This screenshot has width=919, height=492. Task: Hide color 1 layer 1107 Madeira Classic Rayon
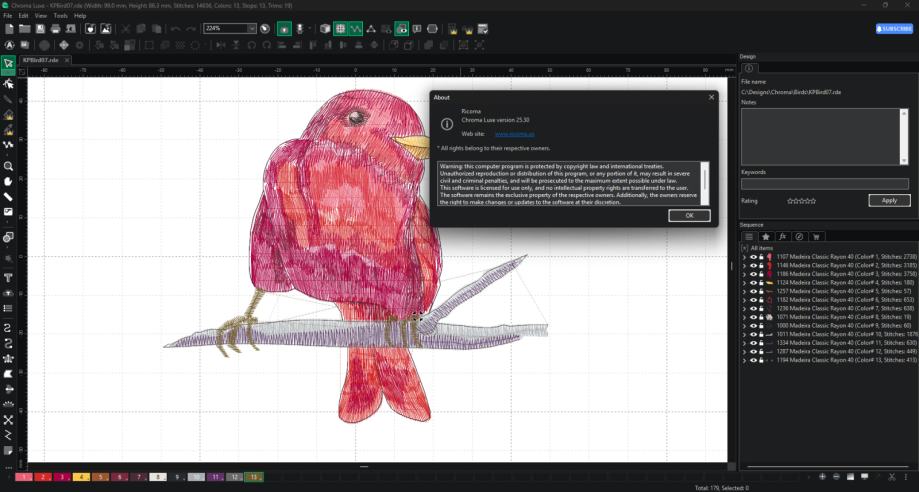753,257
